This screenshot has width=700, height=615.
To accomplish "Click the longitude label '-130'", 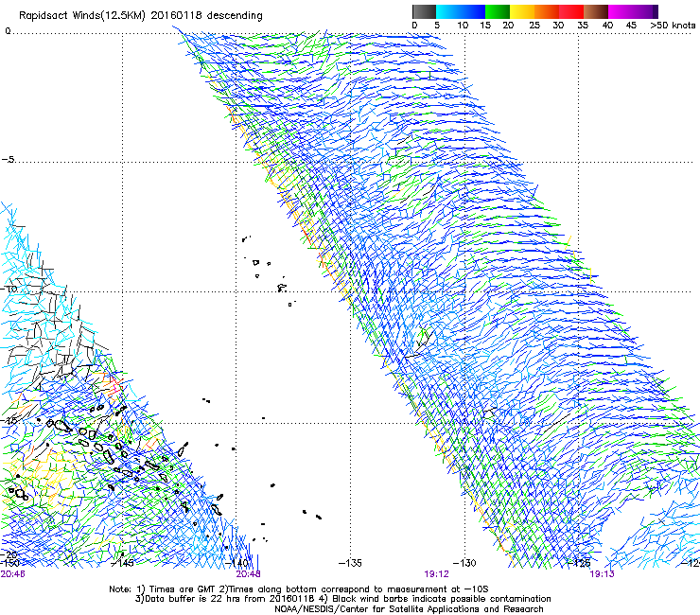I will (464, 563).
